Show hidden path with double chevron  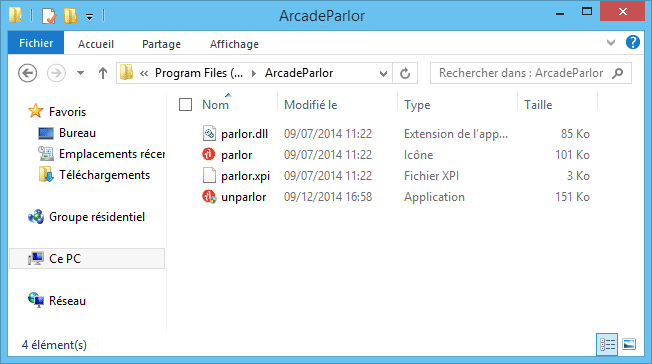(x=144, y=74)
